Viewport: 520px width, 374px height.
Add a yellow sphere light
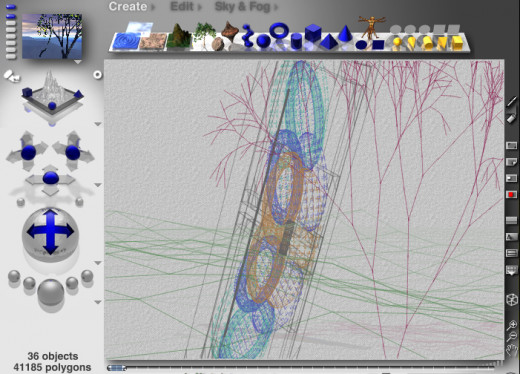397,43
